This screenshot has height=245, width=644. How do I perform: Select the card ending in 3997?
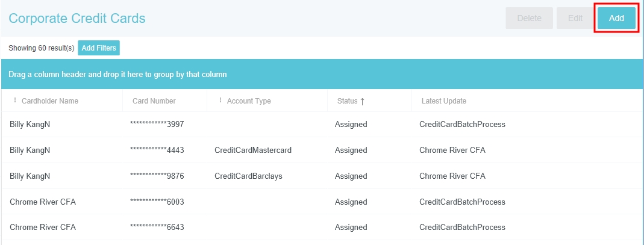pos(157,125)
